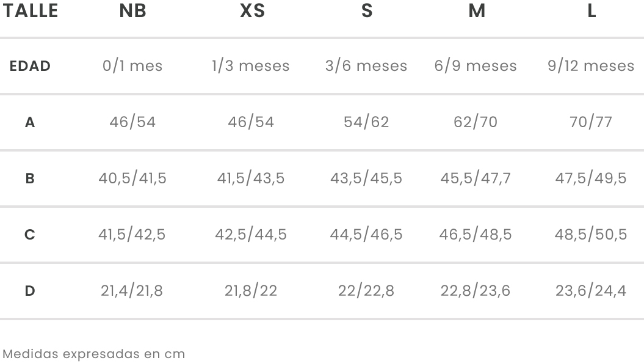Select the XS size column header

click(x=252, y=10)
